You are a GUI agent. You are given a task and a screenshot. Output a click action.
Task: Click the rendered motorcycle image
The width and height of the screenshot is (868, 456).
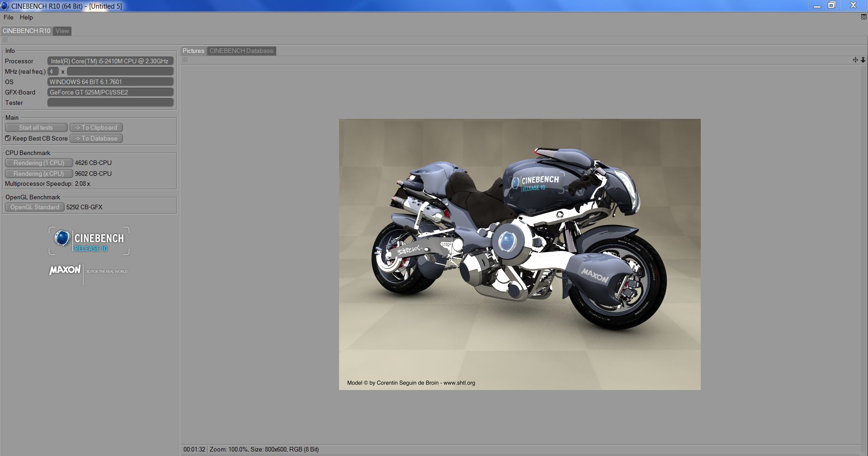click(519, 254)
